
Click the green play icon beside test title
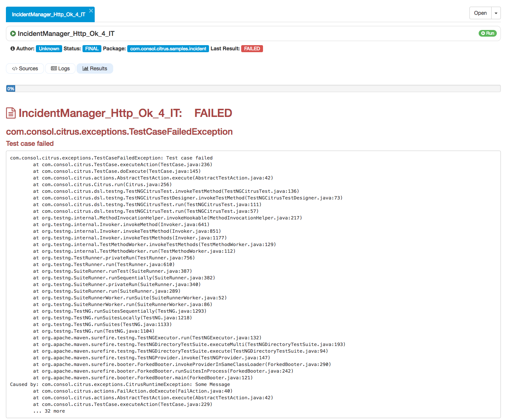pos(13,34)
